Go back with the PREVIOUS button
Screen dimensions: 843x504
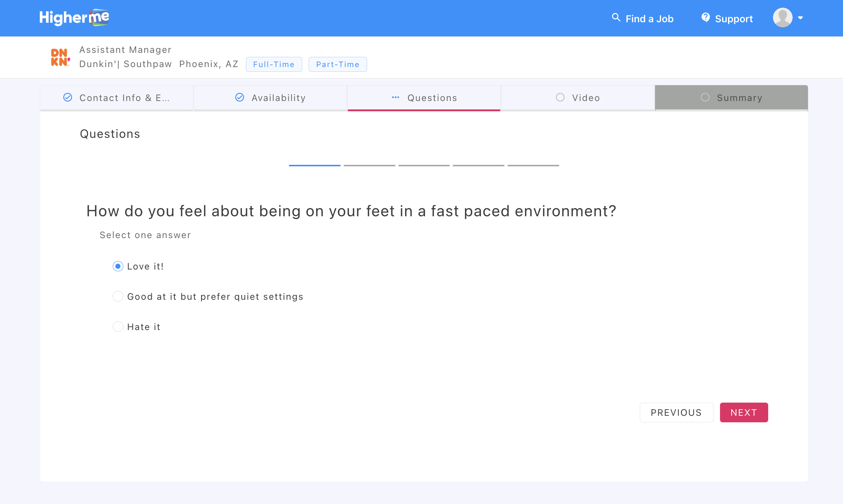(x=676, y=412)
